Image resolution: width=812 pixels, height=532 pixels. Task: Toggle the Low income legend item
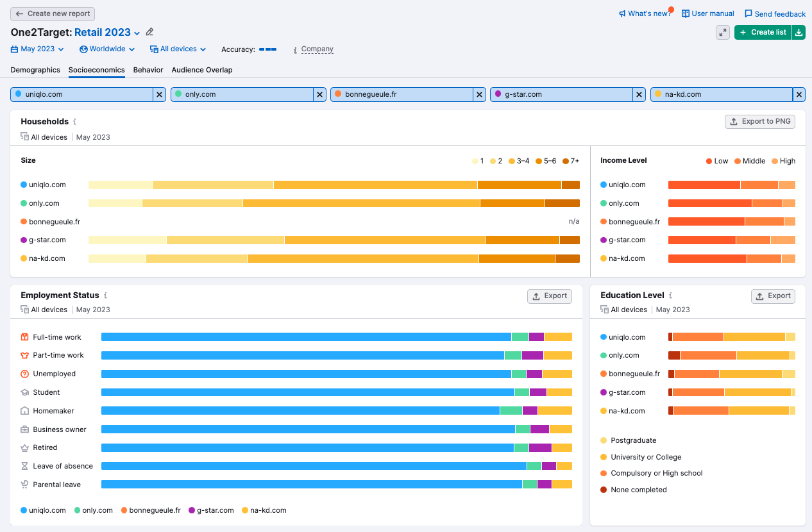716,161
